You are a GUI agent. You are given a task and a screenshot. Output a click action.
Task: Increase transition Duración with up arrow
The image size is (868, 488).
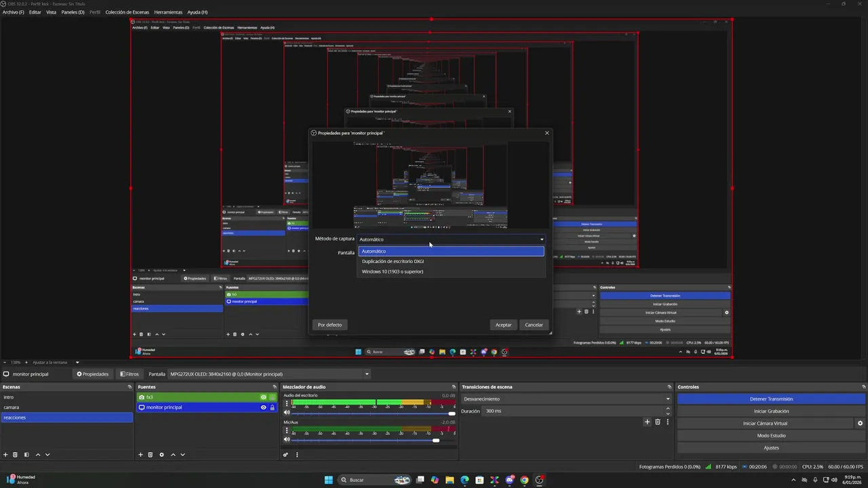coord(667,408)
